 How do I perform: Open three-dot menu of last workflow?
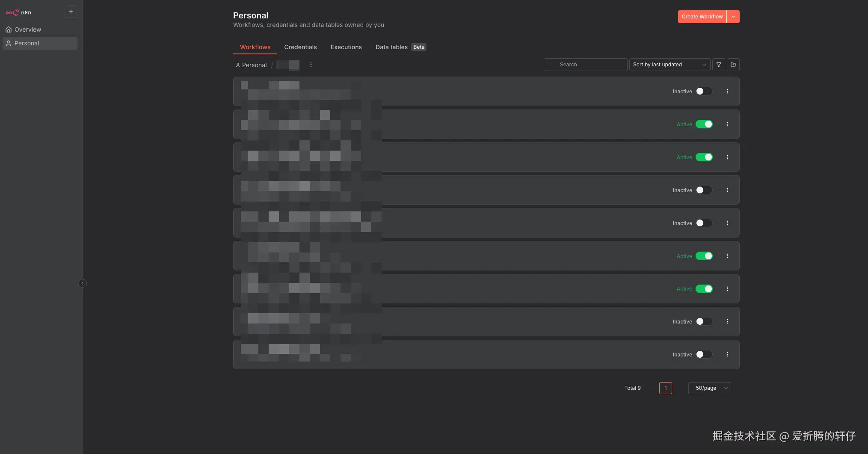[x=728, y=354]
